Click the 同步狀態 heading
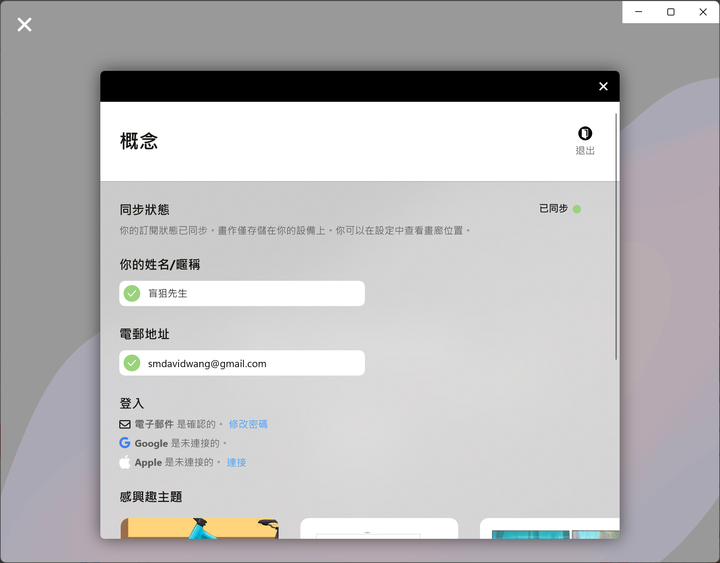This screenshot has width=720, height=563. coord(145,210)
